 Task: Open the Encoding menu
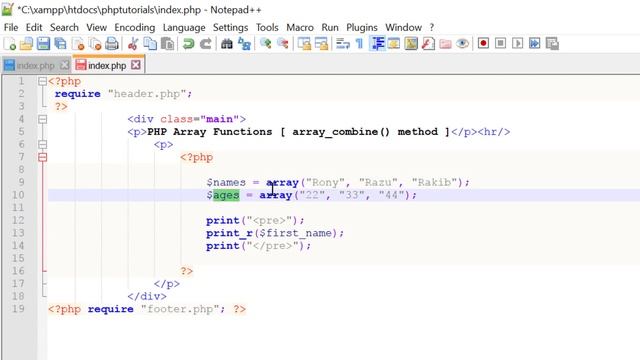coord(135,27)
